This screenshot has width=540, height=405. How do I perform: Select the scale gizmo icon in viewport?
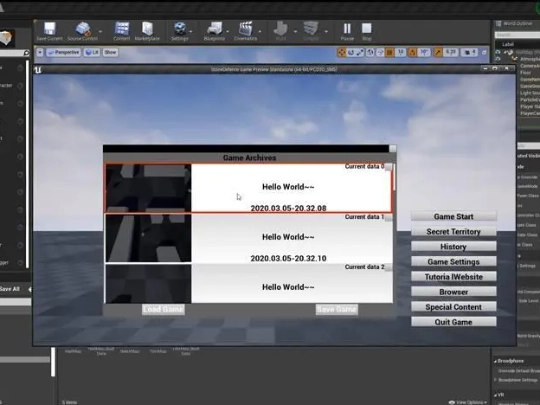[360, 52]
